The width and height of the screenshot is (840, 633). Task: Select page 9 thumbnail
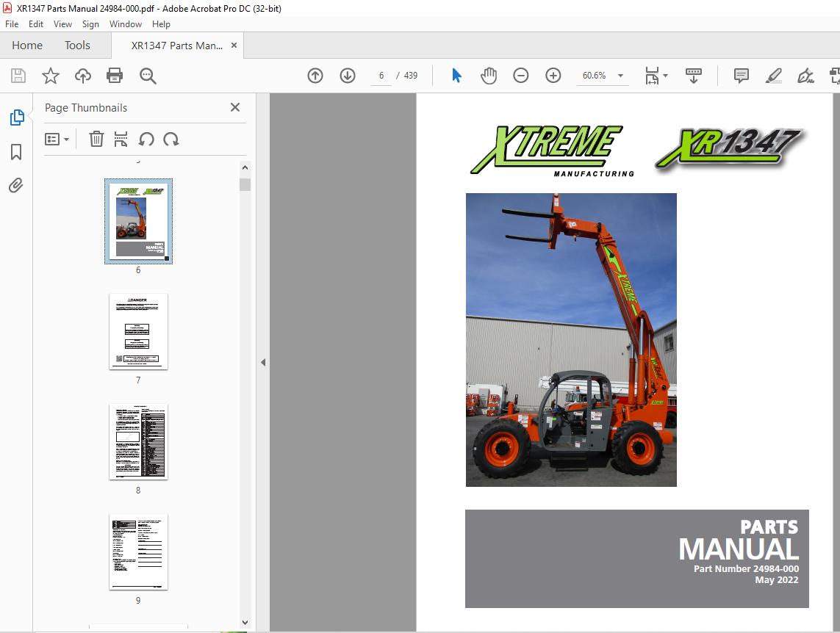click(x=138, y=551)
